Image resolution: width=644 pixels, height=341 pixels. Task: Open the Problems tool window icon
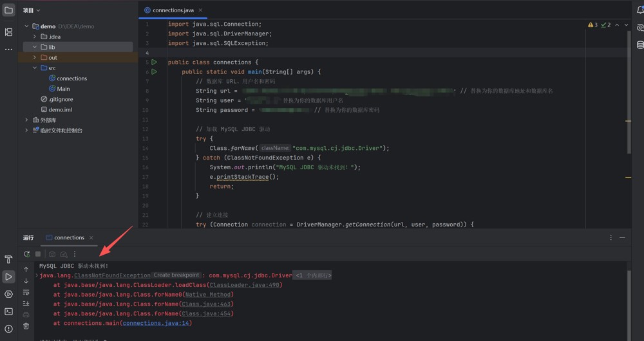tap(8, 329)
